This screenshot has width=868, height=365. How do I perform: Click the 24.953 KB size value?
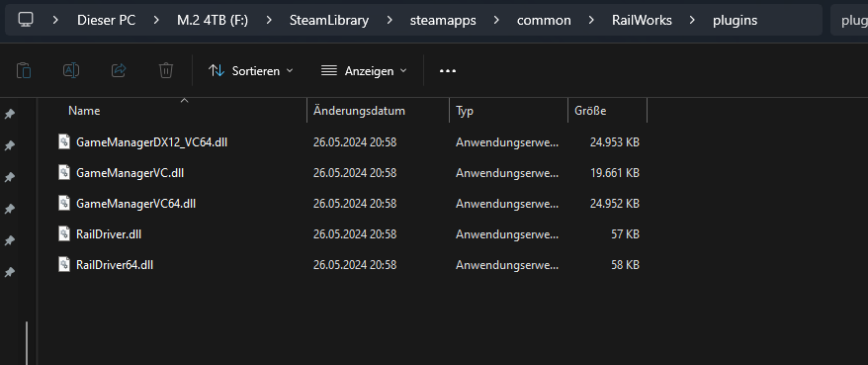click(615, 142)
